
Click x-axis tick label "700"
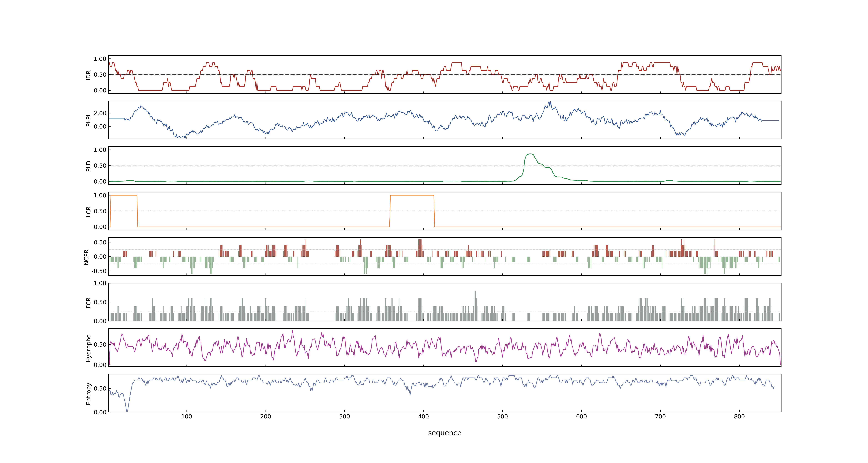pos(660,416)
